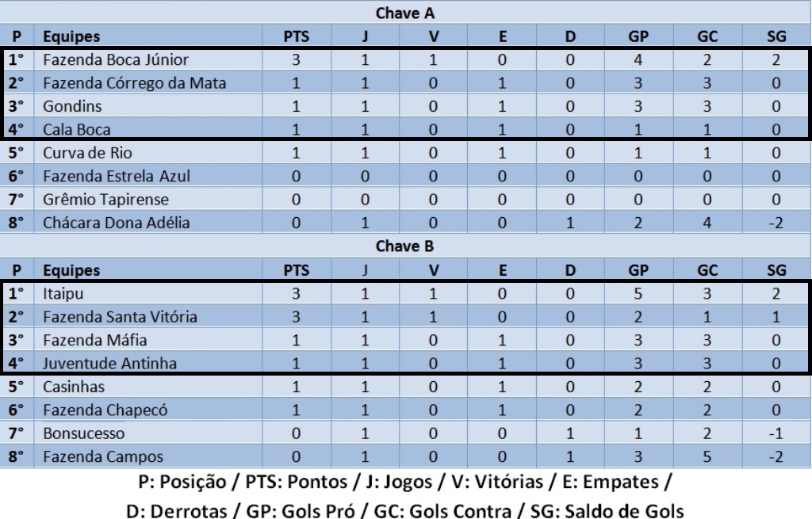The width and height of the screenshot is (812, 519).
Task: Click the Casinhas team name
Action: click(x=74, y=387)
